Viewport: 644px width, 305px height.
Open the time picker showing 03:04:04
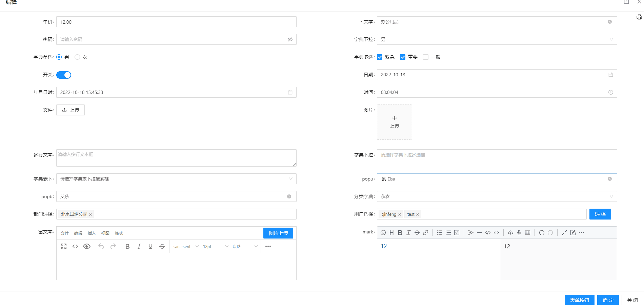coord(497,92)
